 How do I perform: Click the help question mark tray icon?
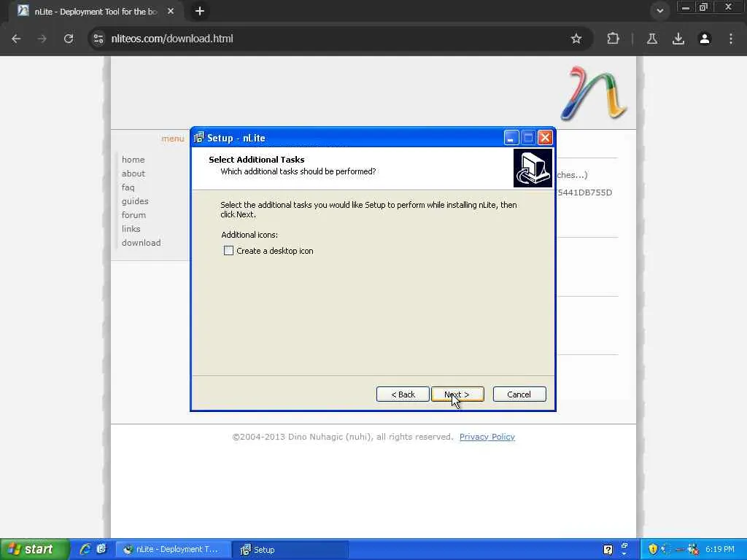tap(608, 550)
